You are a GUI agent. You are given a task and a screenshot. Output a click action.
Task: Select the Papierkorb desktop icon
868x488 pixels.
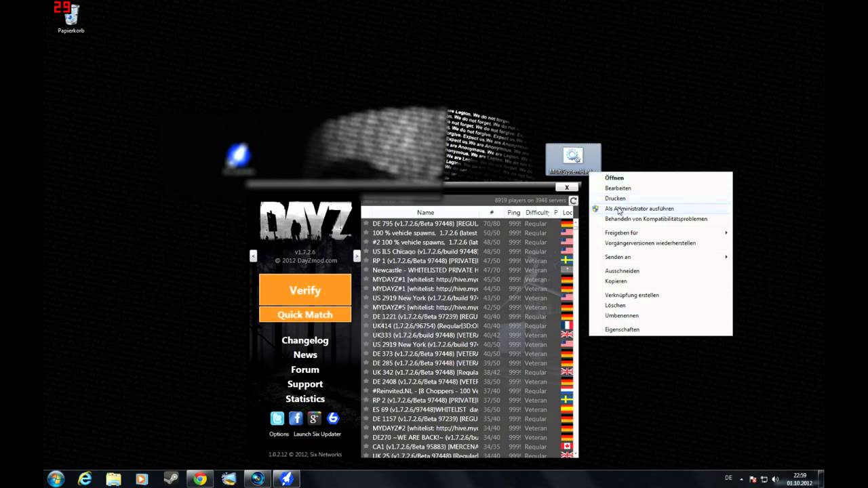click(71, 18)
